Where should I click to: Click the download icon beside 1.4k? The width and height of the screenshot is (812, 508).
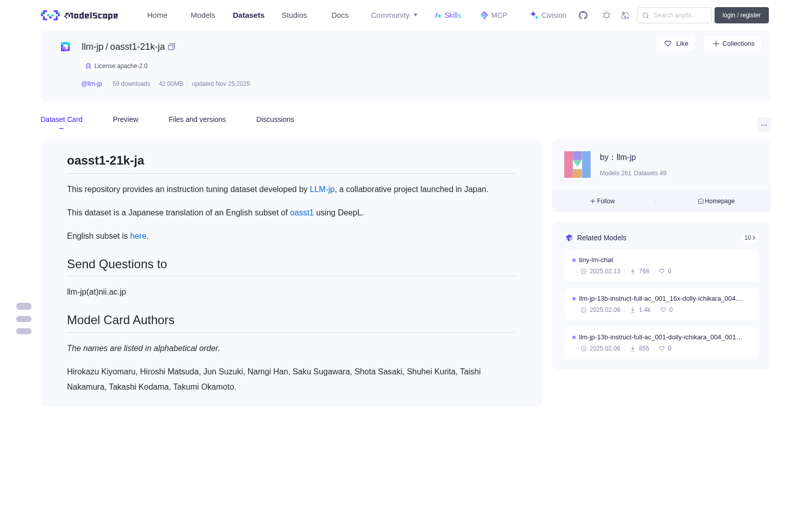[x=633, y=310]
